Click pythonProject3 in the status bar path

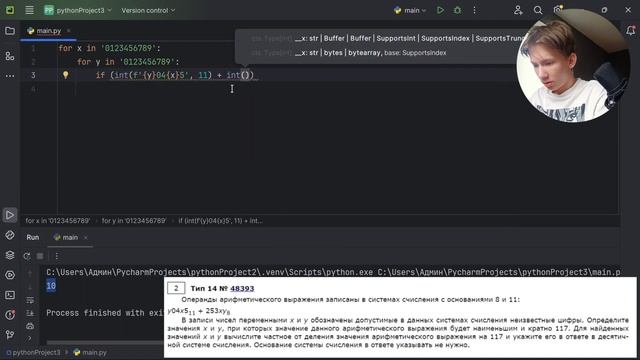pyautogui.click(x=33, y=352)
